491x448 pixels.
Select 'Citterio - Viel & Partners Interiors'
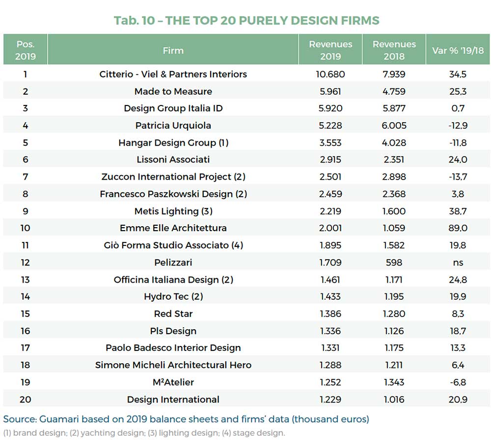173,74
